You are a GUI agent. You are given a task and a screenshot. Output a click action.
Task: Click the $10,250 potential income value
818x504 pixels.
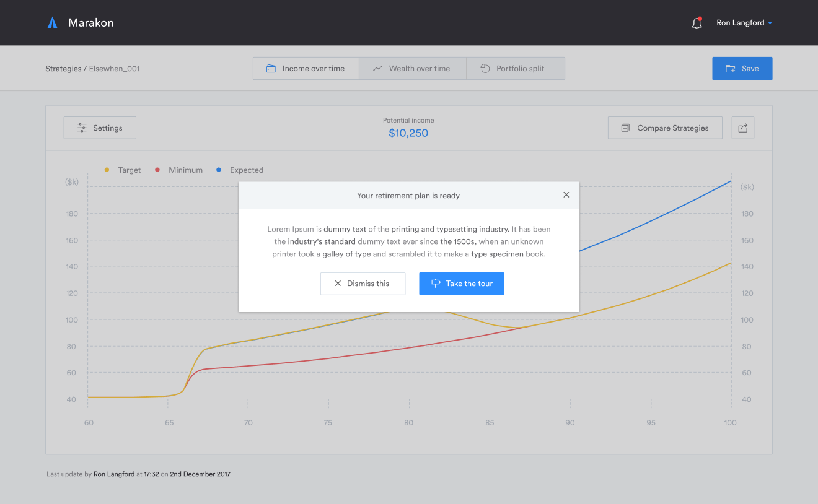(408, 133)
